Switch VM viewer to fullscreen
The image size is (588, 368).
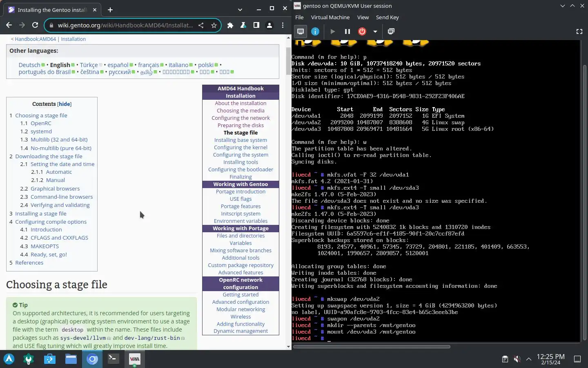(579, 31)
